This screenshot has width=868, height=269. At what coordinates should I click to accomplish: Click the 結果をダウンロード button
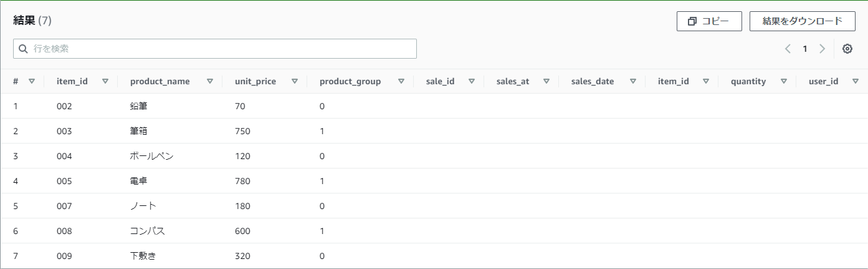[802, 21]
